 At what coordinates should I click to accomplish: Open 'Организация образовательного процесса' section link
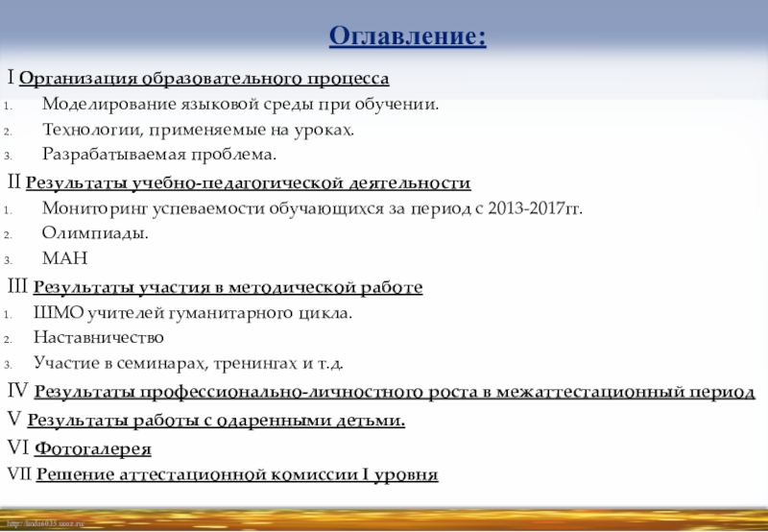pos(204,78)
